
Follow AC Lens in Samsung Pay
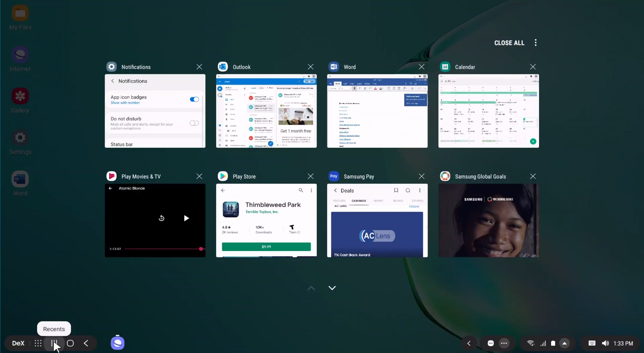(414, 206)
